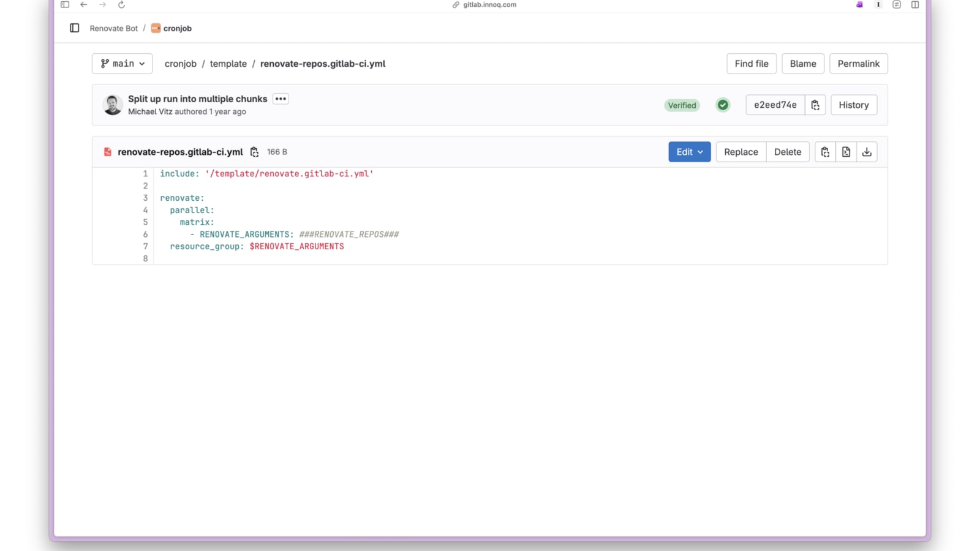This screenshot has width=980, height=551.
Task: Open the reader view icon in toolbar
Action: (897, 5)
